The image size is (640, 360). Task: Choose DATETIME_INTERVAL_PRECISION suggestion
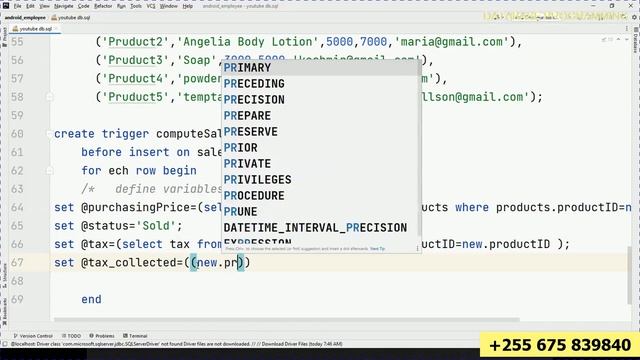320,227
